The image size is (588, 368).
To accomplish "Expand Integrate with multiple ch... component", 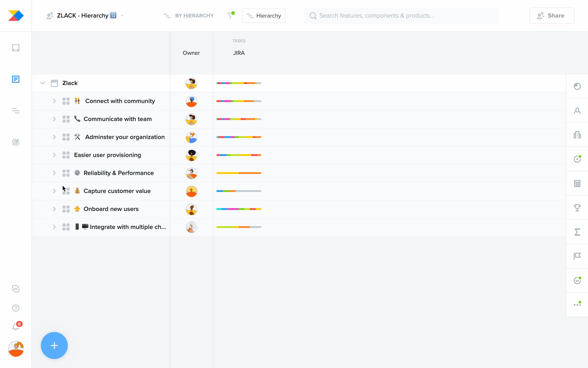I will (54, 227).
